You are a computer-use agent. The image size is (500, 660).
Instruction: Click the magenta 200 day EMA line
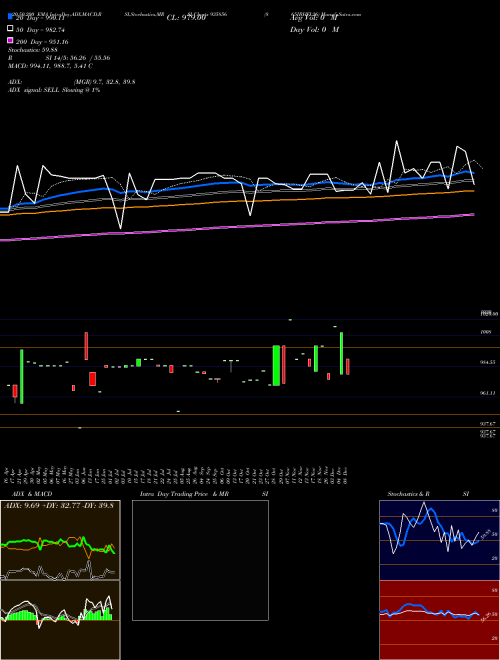236,227
